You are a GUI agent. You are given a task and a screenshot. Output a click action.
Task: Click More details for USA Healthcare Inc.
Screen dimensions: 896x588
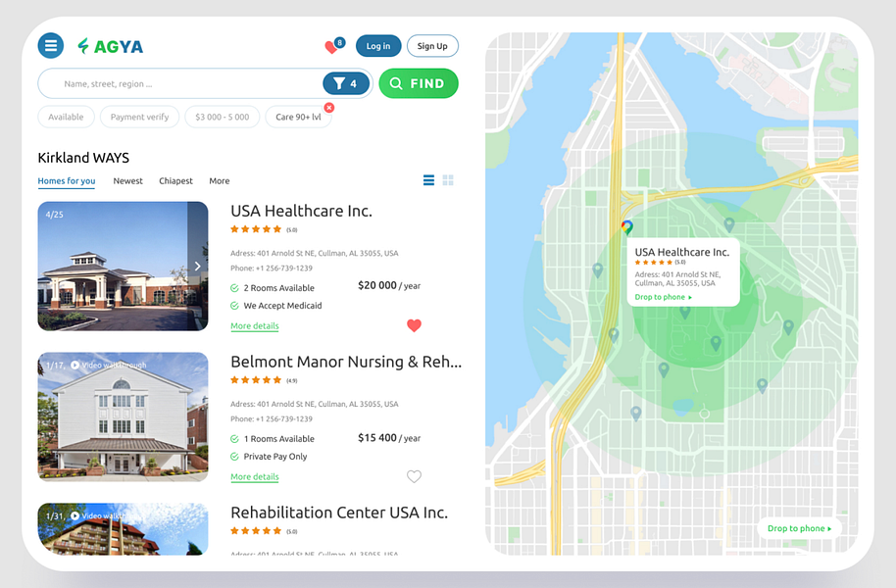255,325
